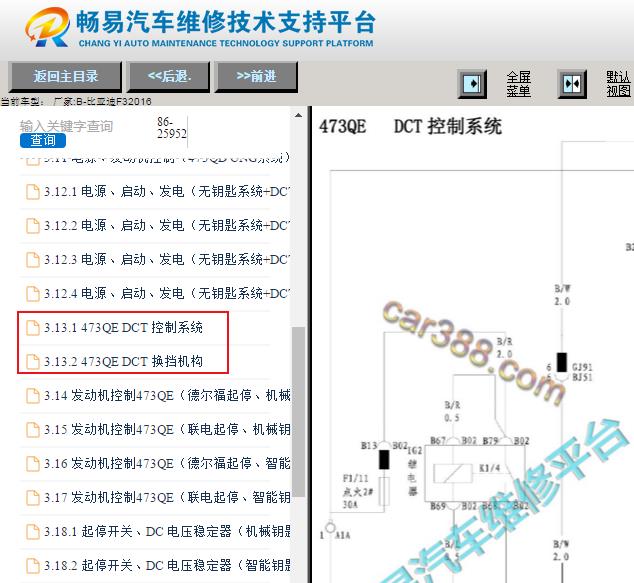Open 3.12.2 电源、启动、发电 entry
The height and width of the screenshot is (583, 634).
pyautogui.click(x=167, y=225)
